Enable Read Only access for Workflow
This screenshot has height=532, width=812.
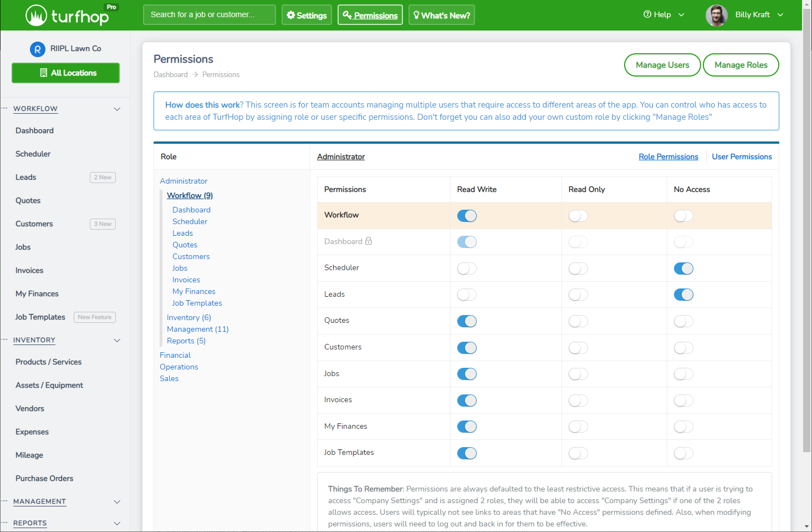(578, 215)
